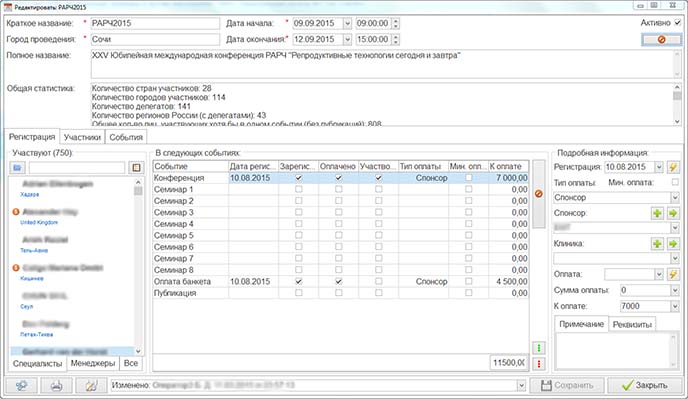688x399 pixels.
Task: Open the Спонсор selection dropdown
Action: coord(675,228)
